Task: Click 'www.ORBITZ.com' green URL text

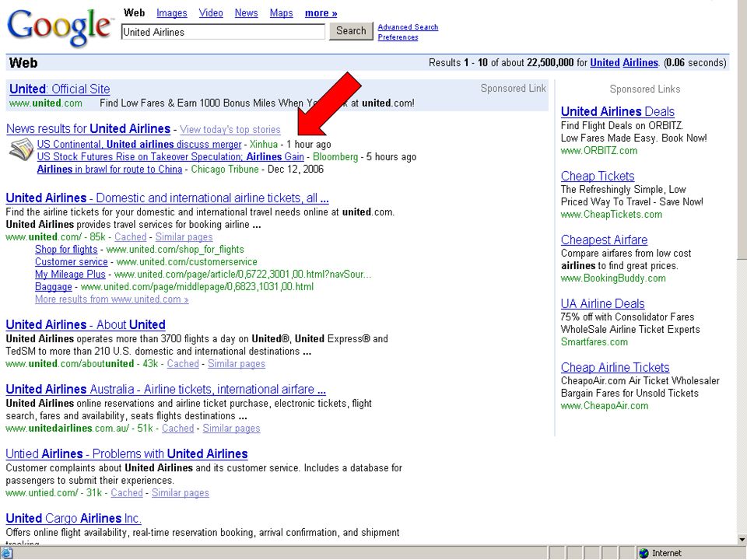Action: click(599, 150)
